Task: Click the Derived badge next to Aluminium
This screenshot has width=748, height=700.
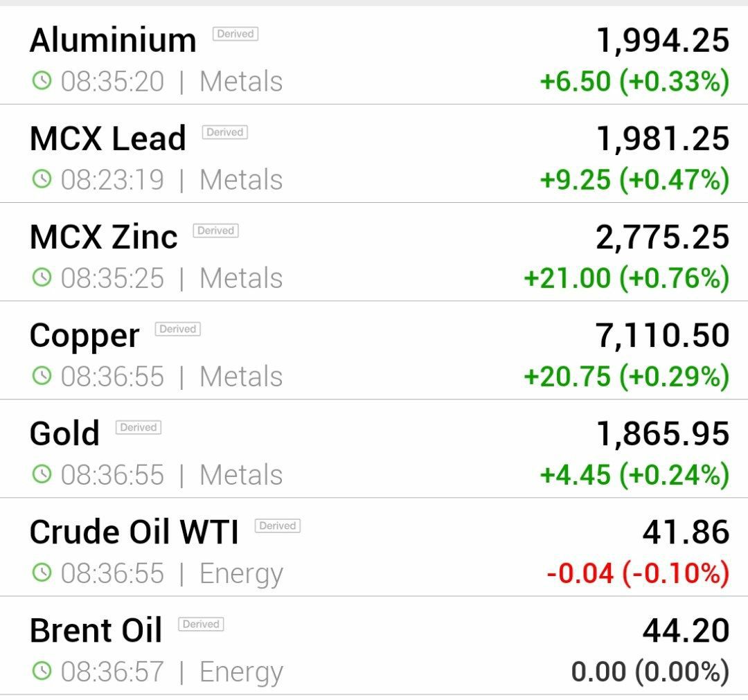Action: pos(235,34)
